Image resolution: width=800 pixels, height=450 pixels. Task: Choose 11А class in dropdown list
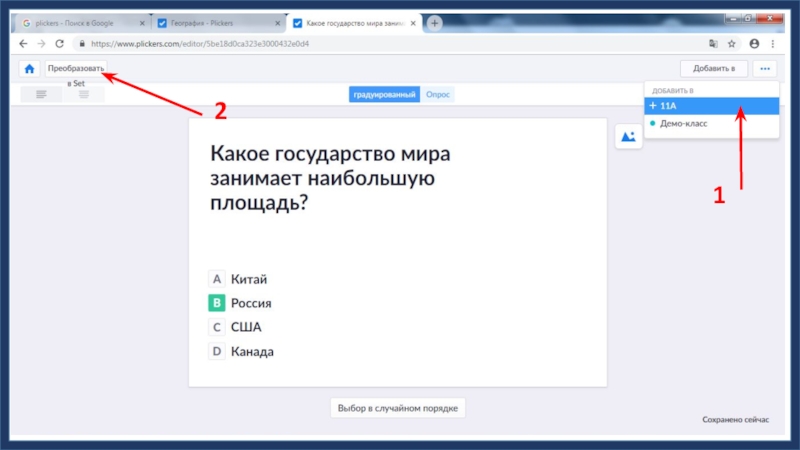(710, 105)
